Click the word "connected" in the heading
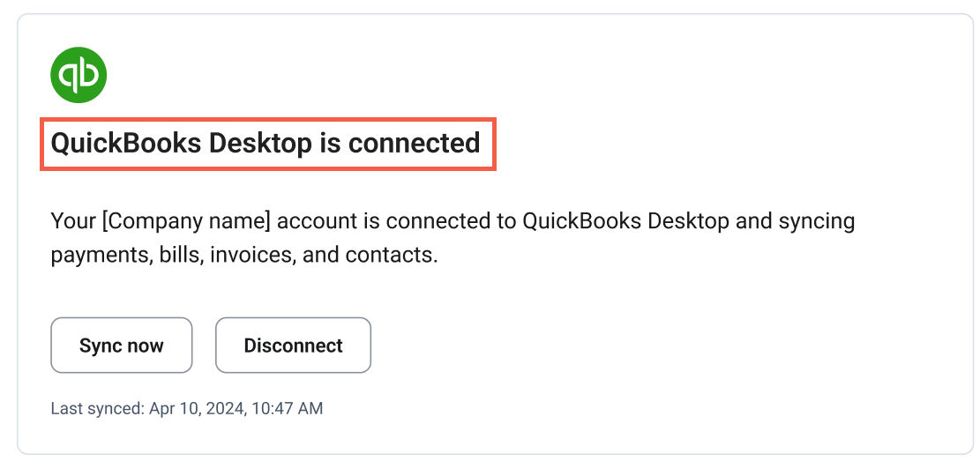980x461 pixels. tap(414, 143)
